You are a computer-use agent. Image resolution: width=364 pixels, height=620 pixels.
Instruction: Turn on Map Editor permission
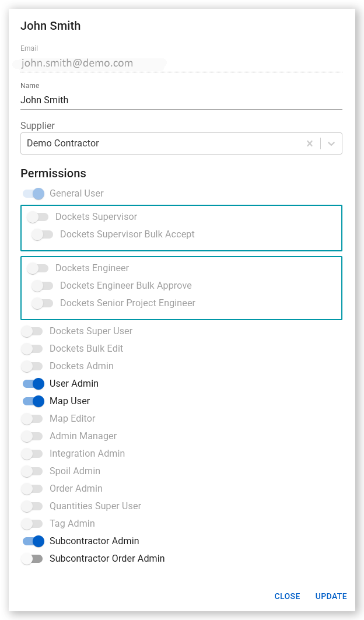click(x=32, y=418)
